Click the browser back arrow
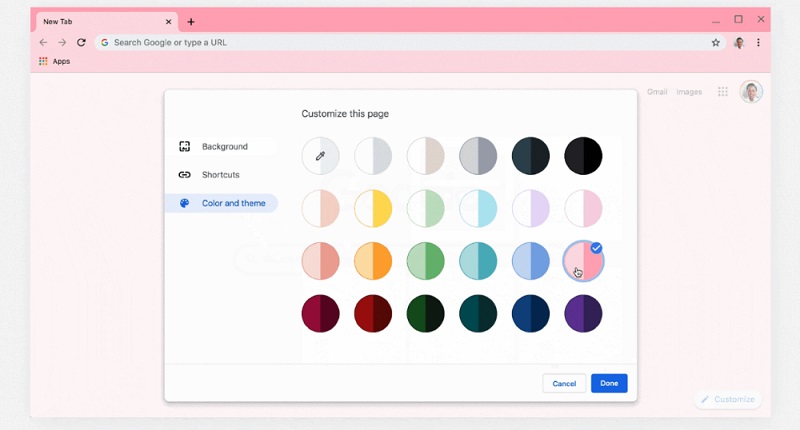 click(43, 42)
